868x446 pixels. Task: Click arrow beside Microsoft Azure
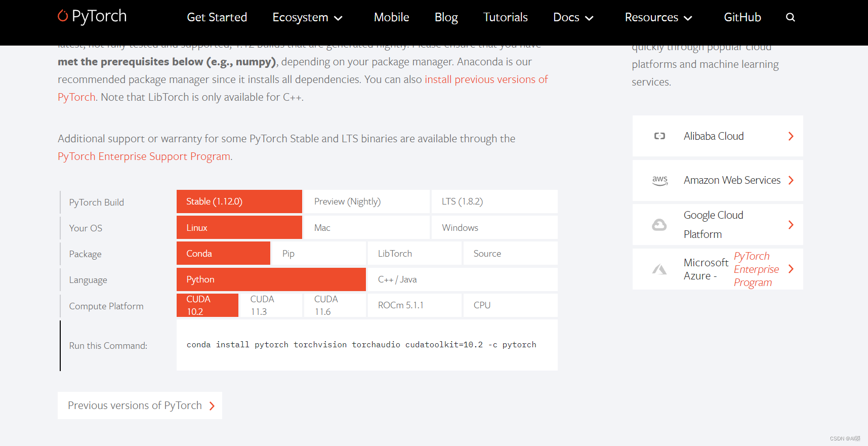pos(791,269)
